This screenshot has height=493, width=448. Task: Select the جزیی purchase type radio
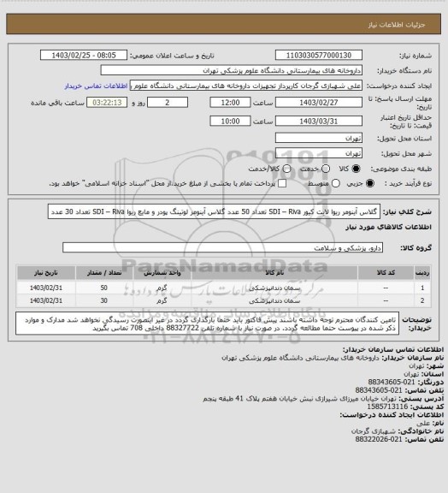tap(370, 183)
